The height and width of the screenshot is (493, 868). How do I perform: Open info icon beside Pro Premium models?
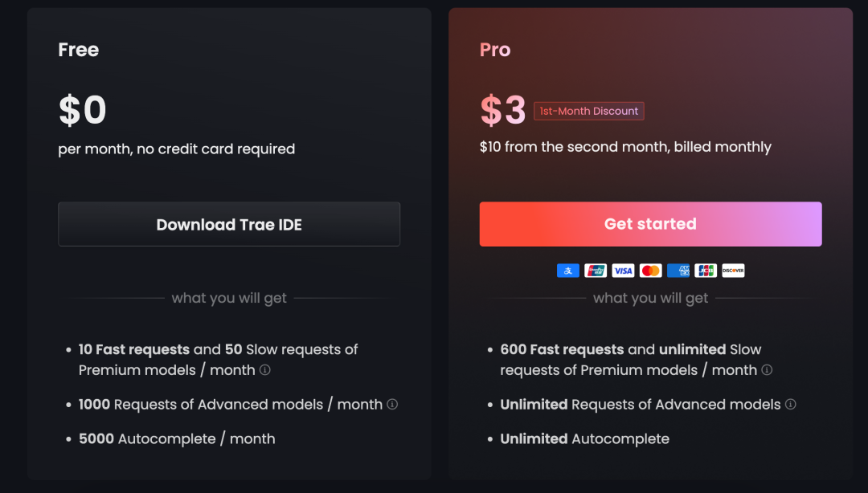(x=767, y=370)
